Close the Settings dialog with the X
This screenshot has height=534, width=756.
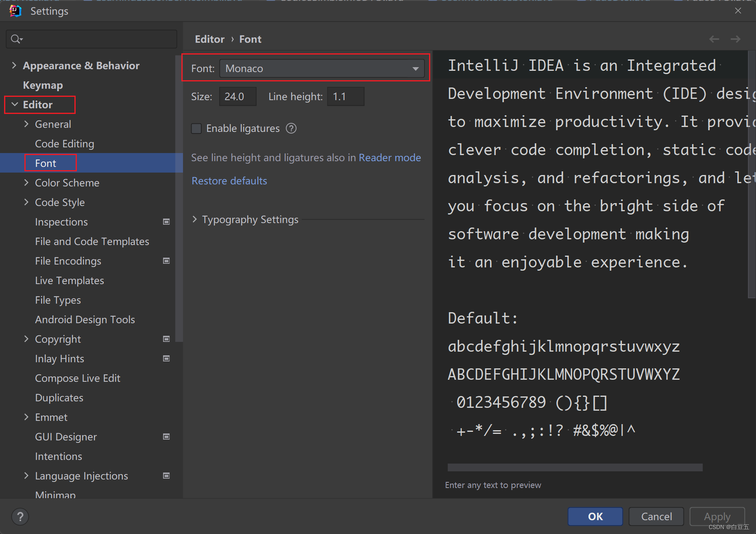pyautogui.click(x=738, y=11)
